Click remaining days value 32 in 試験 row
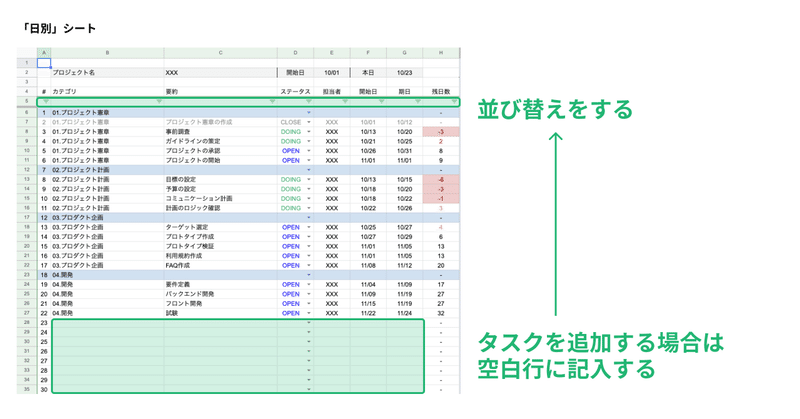This screenshot has height=419, width=800. point(441,313)
